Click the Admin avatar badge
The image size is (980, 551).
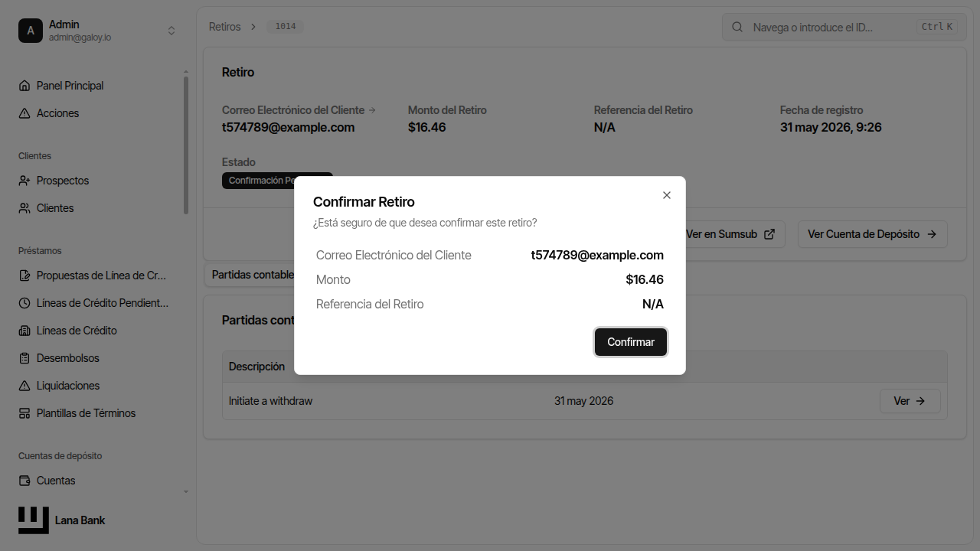coord(31,31)
